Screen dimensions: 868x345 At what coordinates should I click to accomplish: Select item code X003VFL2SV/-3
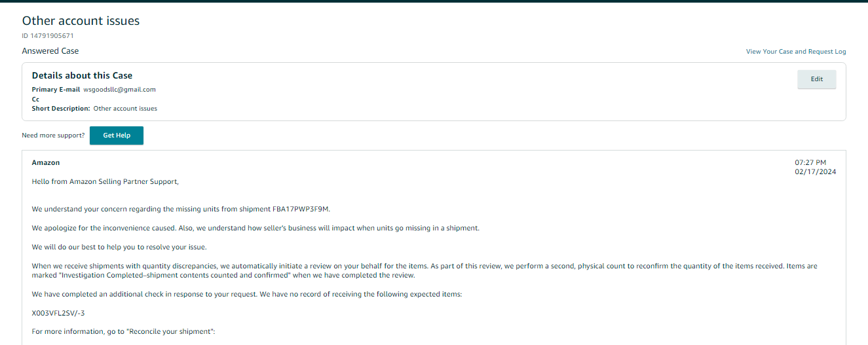[58, 313]
